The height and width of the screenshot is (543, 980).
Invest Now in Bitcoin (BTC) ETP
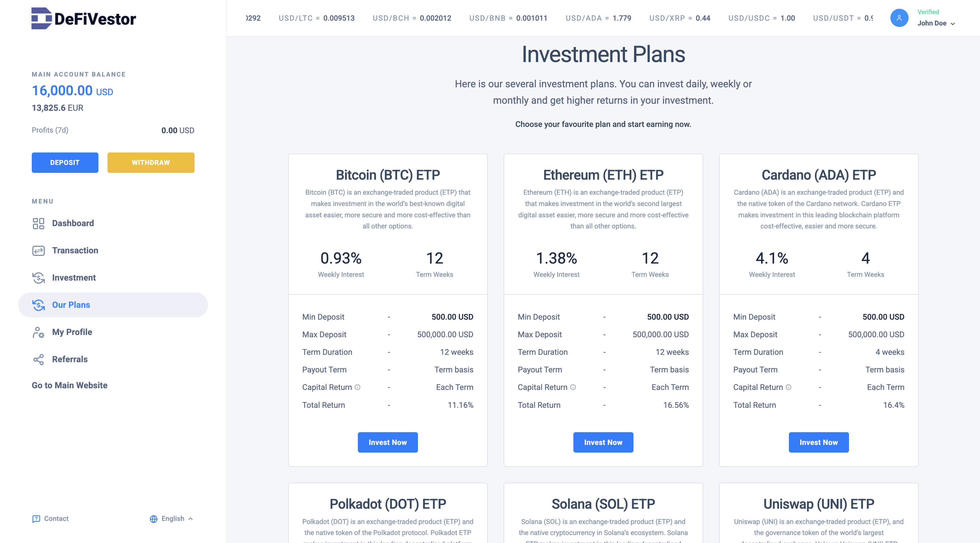387,442
